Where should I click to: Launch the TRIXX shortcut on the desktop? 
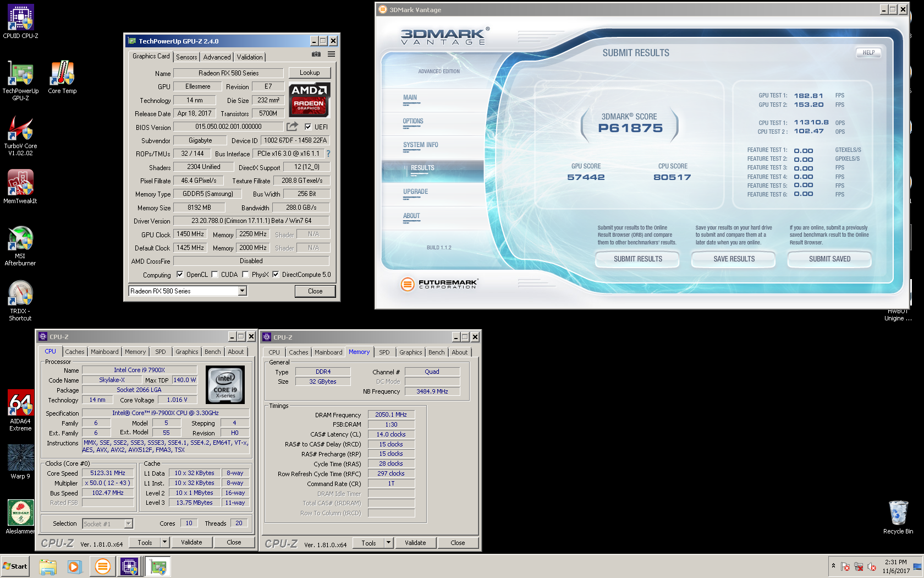[x=20, y=301]
